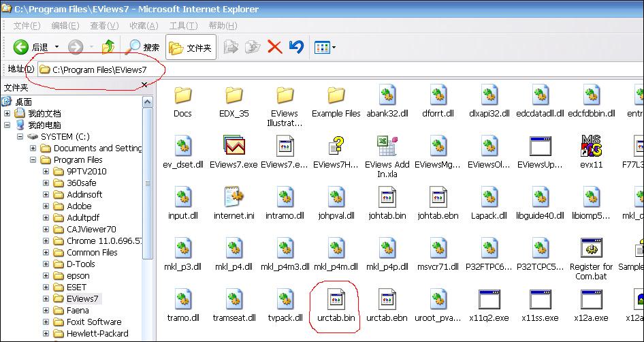Screen dimensions: 644x342
Task: Go up one folder level
Action: (x=108, y=47)
